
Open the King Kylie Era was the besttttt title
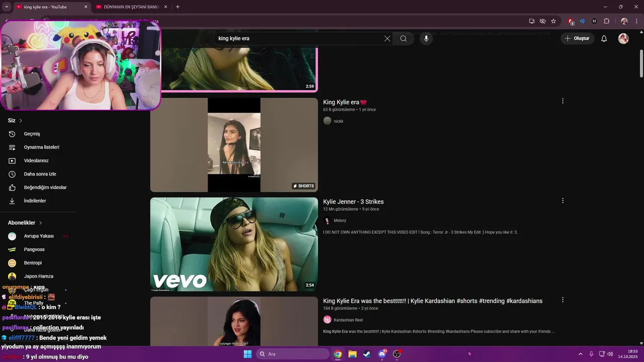click(433, 301)
